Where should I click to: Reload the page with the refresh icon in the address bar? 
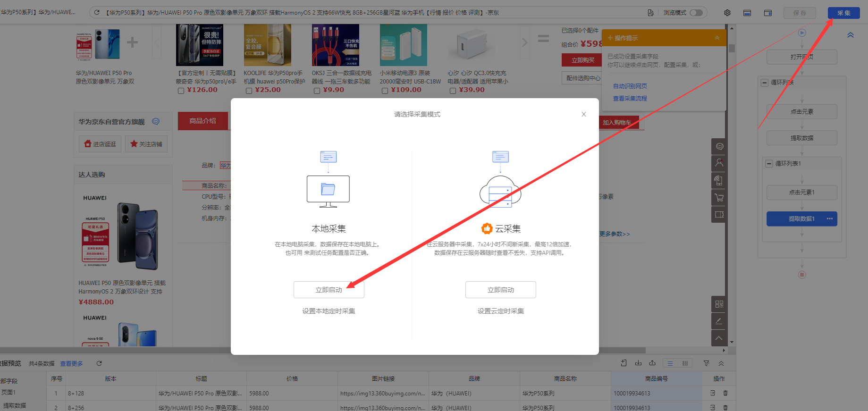[97, 12]
